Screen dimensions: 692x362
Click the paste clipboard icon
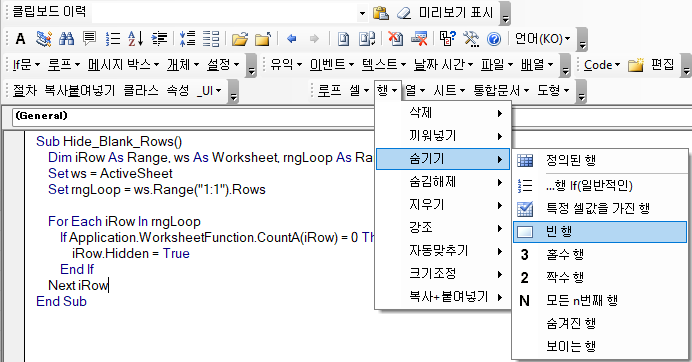click(x=380, y=13)
